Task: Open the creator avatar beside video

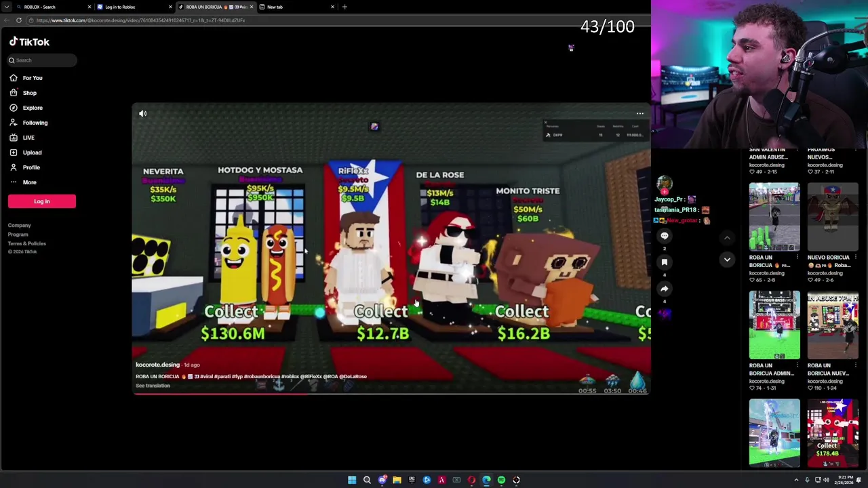Action: click(x=664, y=184)
